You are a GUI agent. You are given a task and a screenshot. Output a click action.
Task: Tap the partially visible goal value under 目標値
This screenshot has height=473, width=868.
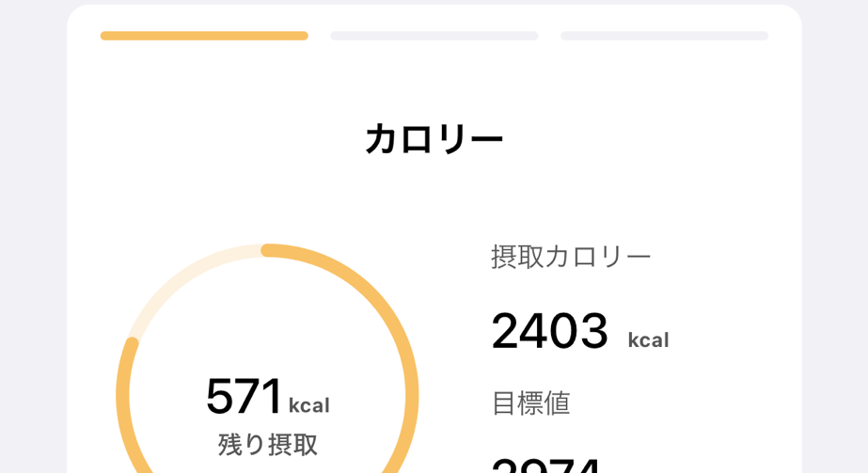(x=546, y=464)
